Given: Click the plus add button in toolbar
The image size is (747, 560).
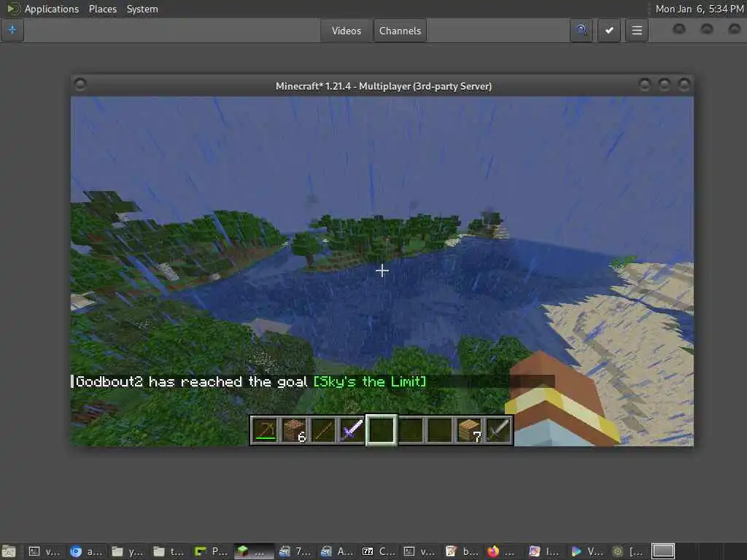Looking at the screenshot, I should click(12, 30).
